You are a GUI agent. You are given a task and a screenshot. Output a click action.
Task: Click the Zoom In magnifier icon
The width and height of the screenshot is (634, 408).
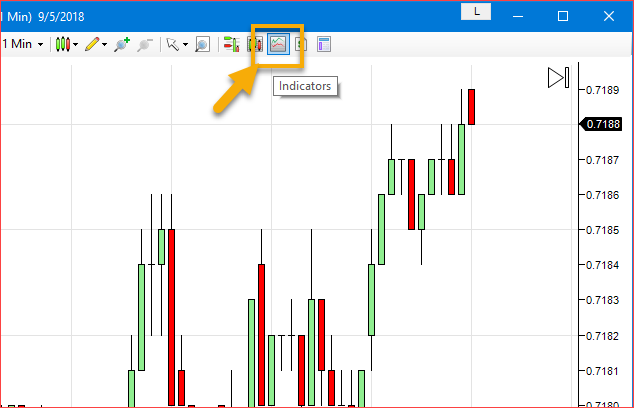tap(121, 44)
